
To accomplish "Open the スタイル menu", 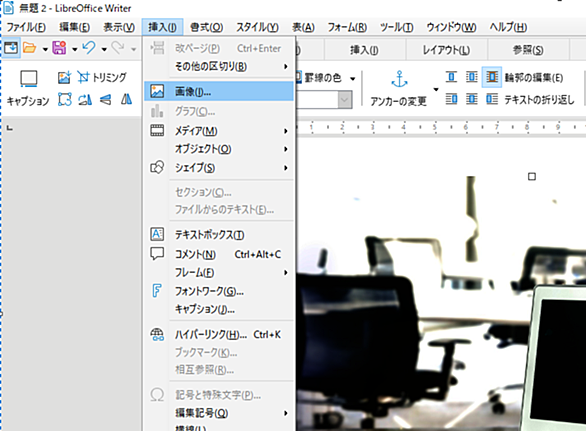I will coord(257,27).
